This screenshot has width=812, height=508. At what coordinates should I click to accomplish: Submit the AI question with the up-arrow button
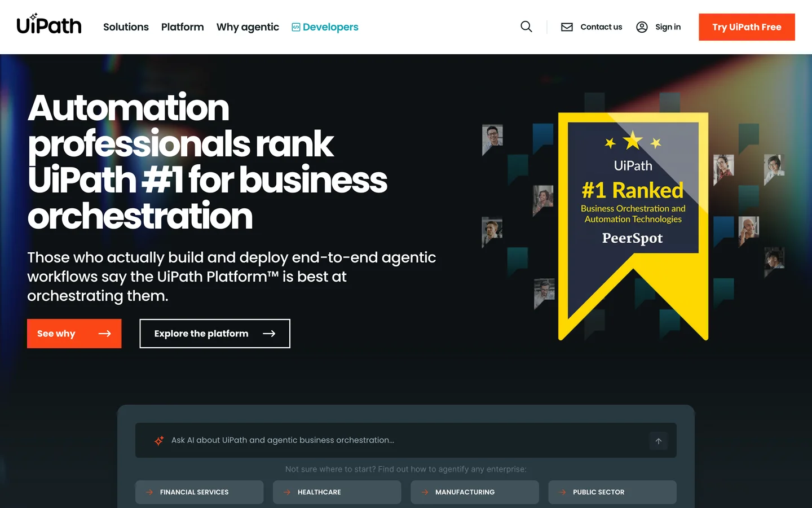pyautogui.click(x=658, y=441)
